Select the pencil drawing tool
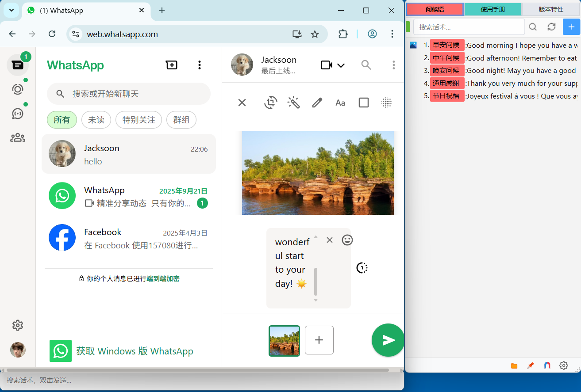The width and height of the screenshot is (581, 392). (x=317, y=103)
